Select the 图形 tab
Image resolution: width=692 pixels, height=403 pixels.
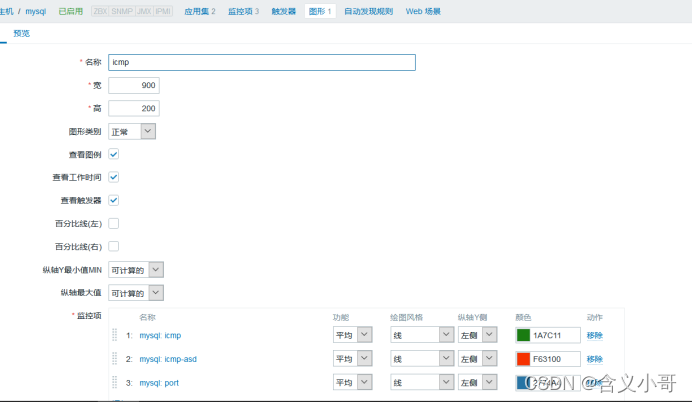(x=320, y=11)
